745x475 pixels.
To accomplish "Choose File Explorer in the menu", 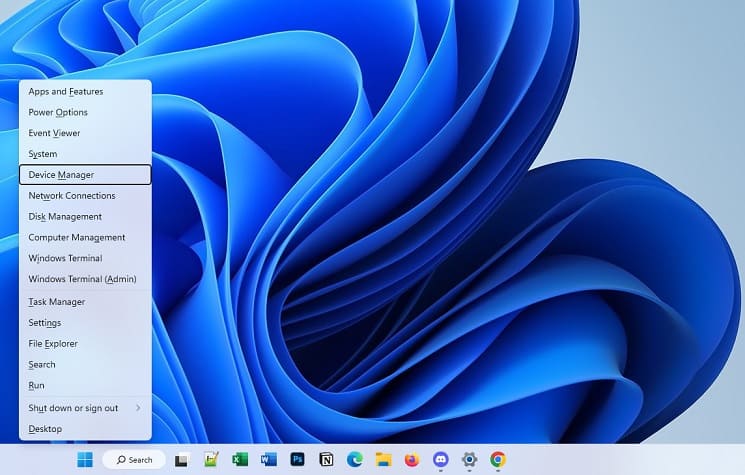I will tap(86, 344).
